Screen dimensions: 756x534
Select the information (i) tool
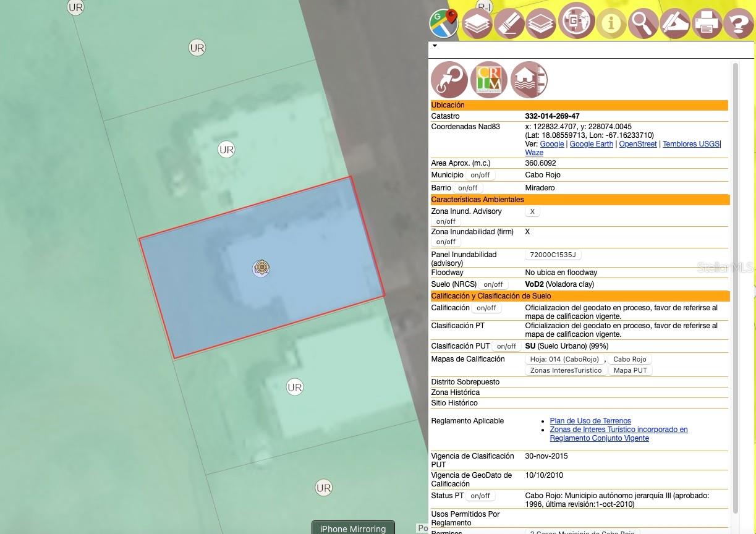tap(611, 23)
